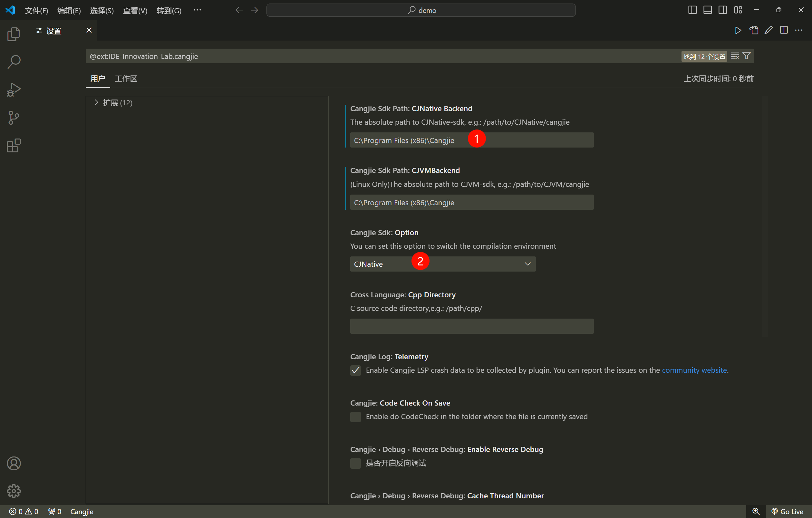Switch to the 工作区 settings tab
The height and width of the screenshot is (518, 812).
pos(126,79)
